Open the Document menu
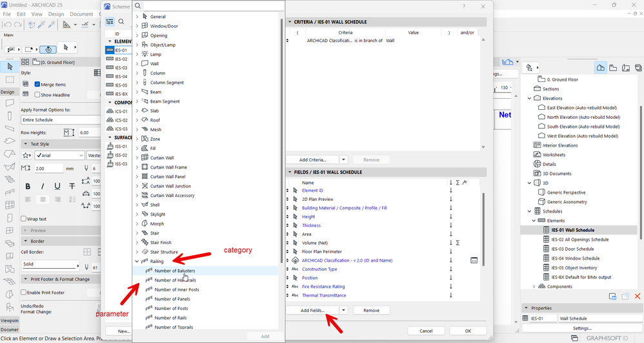The height and width of the screenshot is (343, 644). click(81, 14)
